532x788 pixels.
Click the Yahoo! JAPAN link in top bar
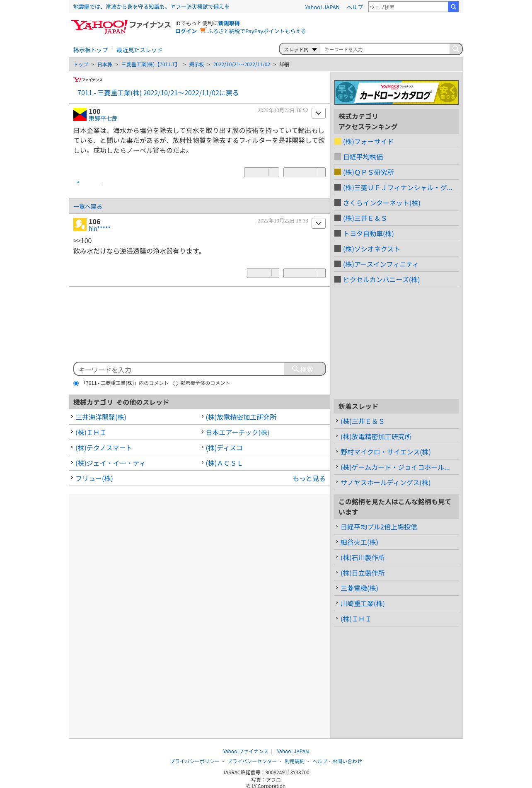point(322,7)
